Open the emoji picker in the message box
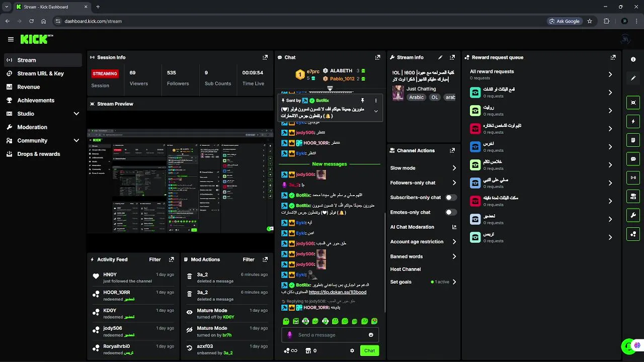 pos(371,335)
